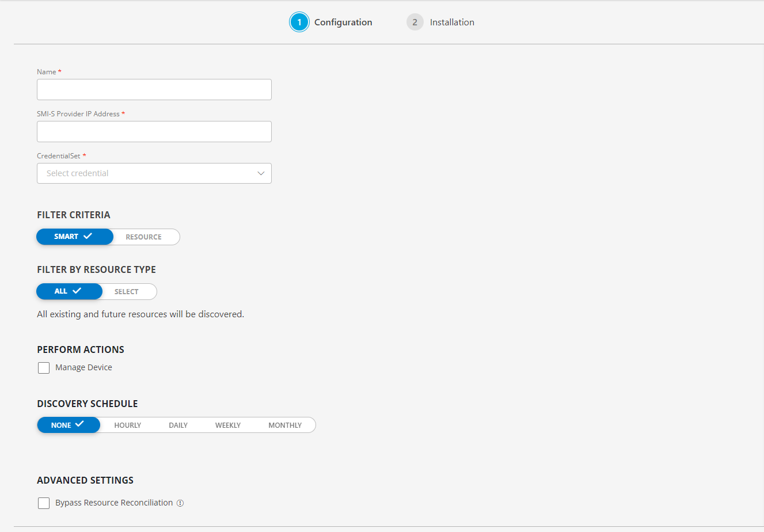Click the chevron in the credential selector

point(261,173)
